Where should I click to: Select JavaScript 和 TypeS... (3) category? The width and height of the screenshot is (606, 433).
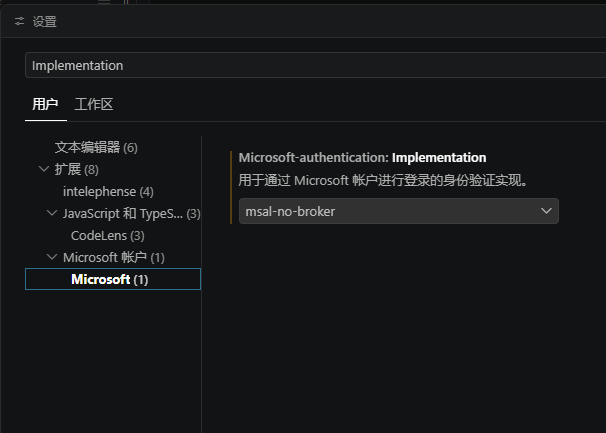[x=131, y=213]
